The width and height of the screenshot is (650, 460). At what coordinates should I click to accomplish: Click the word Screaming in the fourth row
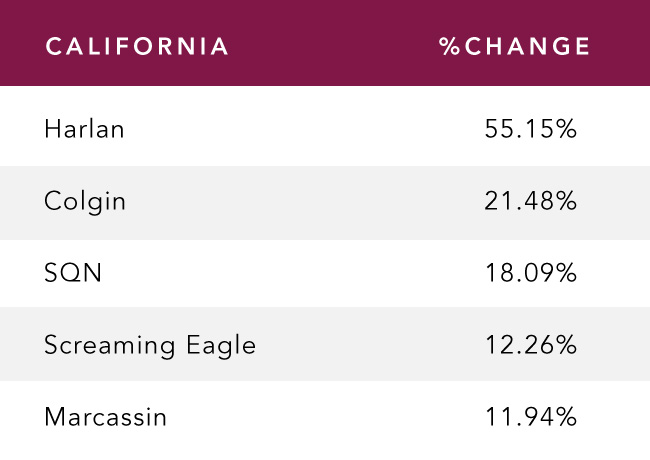click(110, 346)
